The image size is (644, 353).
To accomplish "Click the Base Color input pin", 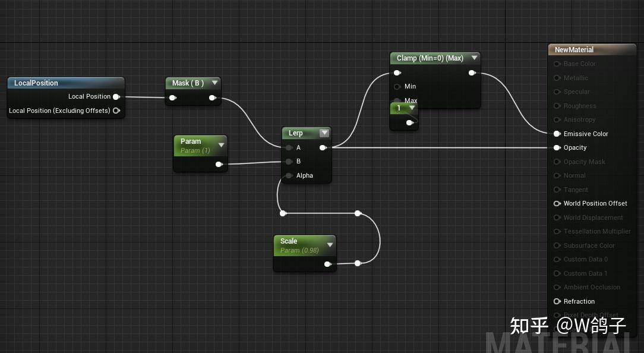I will (x=557, y=64).
